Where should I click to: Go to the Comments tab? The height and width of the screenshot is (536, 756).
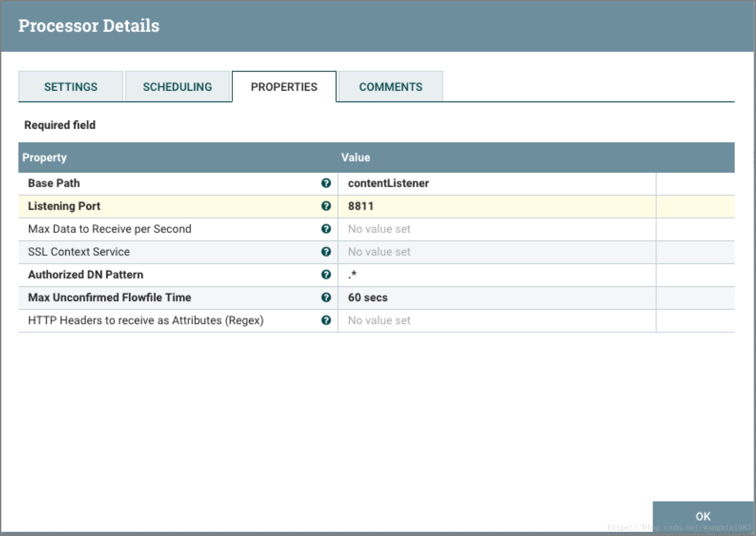coord(391,87)
